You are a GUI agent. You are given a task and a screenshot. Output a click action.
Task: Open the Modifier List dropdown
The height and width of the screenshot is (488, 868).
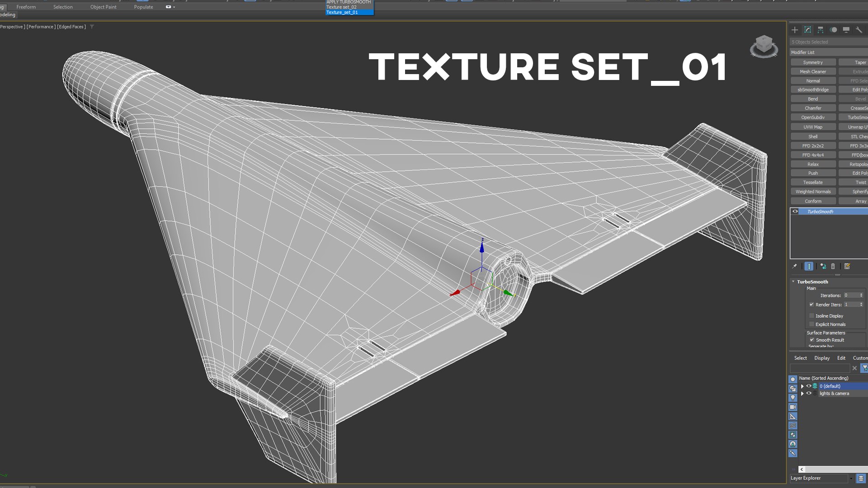coord(829,52)
